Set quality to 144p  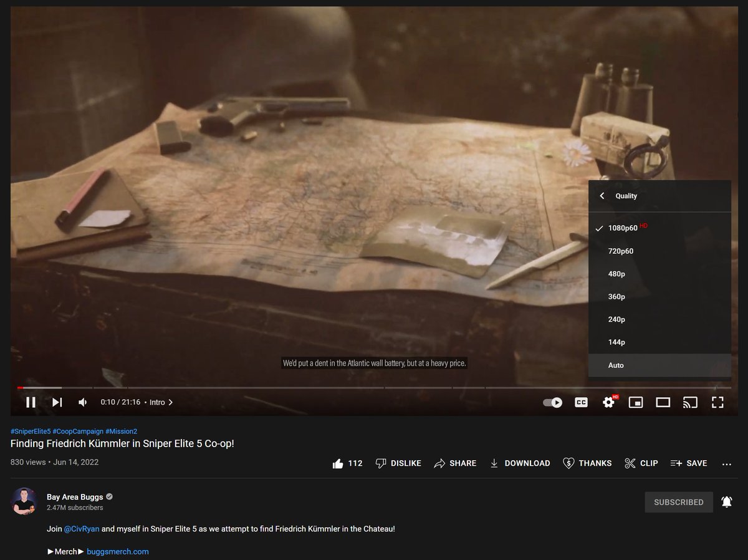659,342
